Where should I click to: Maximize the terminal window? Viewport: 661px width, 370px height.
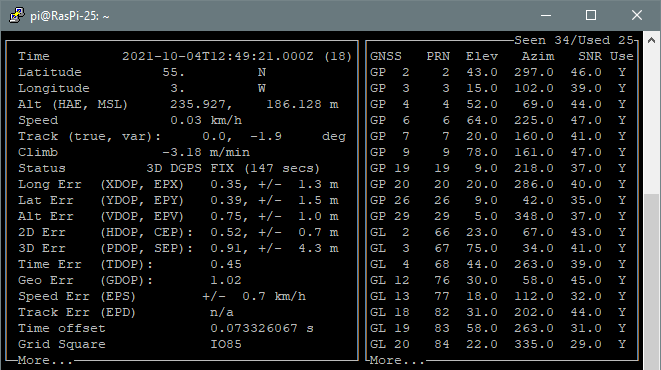coord(591,16)
